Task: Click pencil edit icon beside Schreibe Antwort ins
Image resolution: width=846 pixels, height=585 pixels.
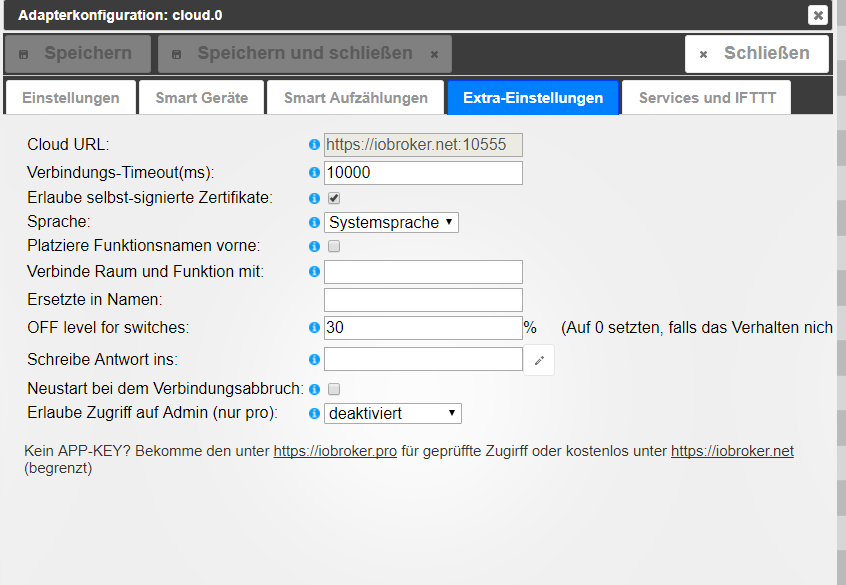Action: click(539, 360)
